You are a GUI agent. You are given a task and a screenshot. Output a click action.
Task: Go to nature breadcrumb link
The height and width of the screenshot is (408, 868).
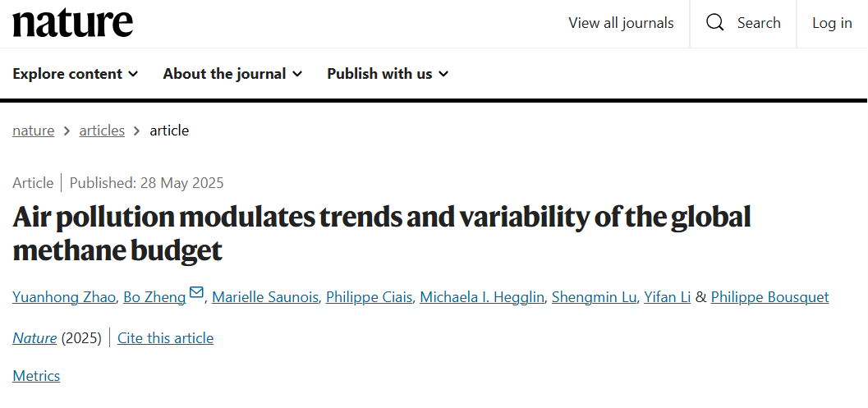pyautogui.click(x=33, y=131)
